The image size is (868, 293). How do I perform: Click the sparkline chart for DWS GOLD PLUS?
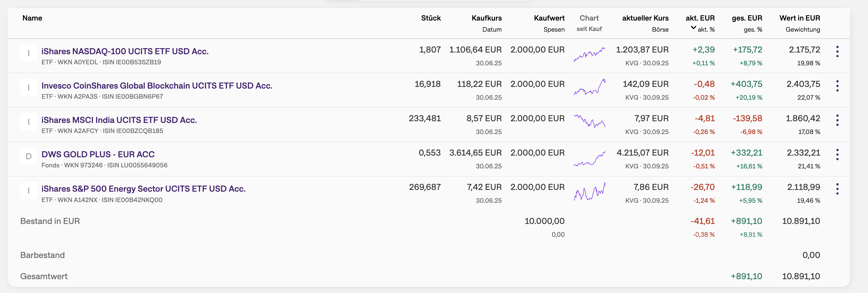589,159
